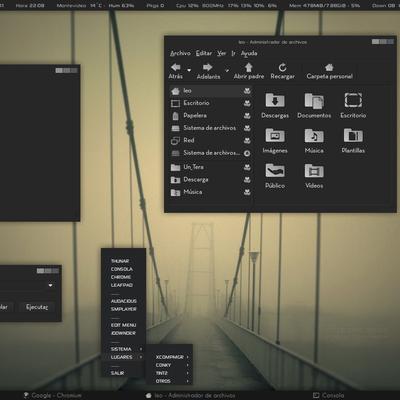Open the run dialog combo dropdown

coord(50,285)
